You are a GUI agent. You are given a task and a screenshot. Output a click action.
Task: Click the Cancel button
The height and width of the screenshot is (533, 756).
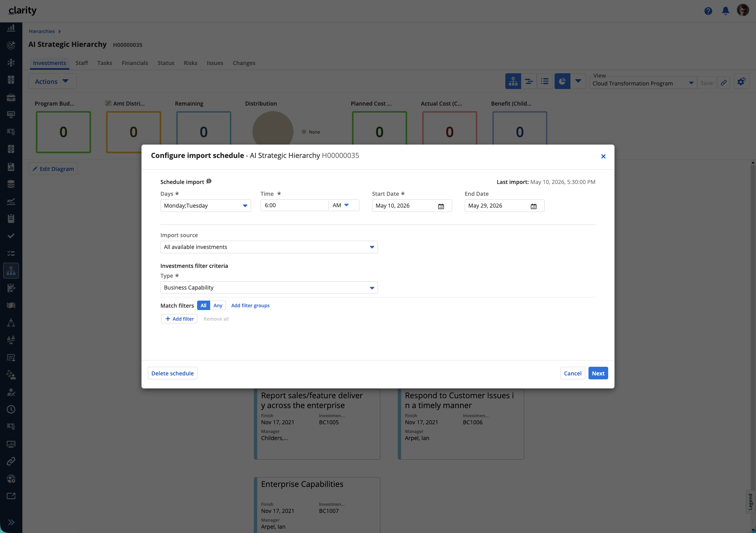click(x=573, y=373)
